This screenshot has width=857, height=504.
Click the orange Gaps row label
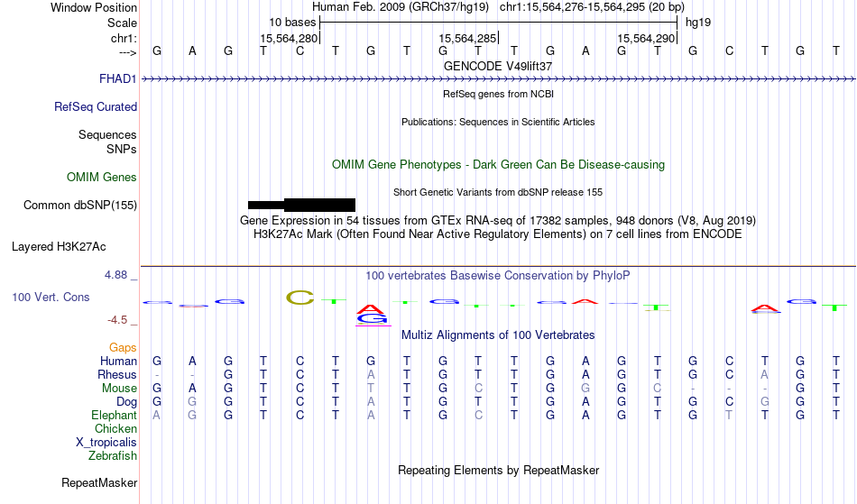pos(123,348)
